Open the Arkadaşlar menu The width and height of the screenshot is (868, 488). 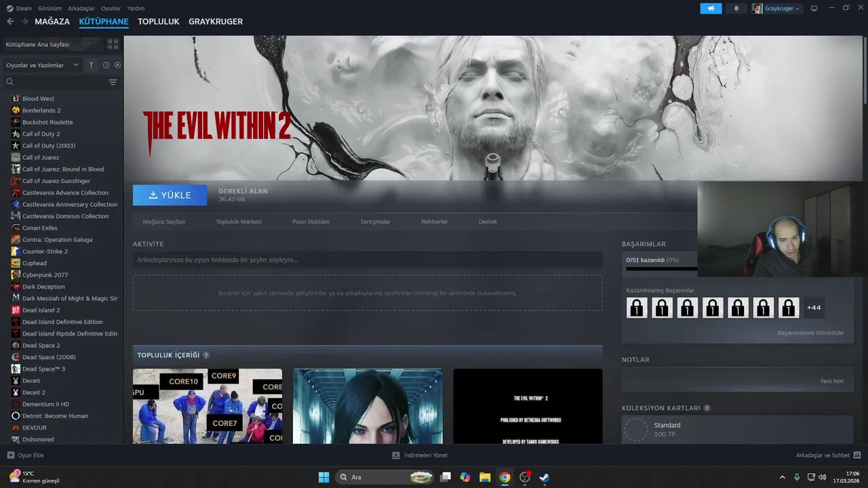(81, 8)
